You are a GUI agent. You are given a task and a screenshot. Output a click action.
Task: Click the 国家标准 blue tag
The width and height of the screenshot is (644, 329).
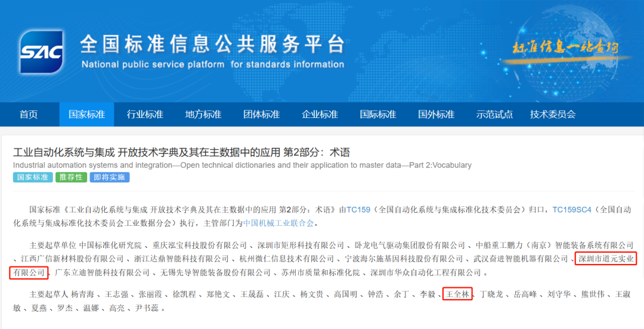33,178
